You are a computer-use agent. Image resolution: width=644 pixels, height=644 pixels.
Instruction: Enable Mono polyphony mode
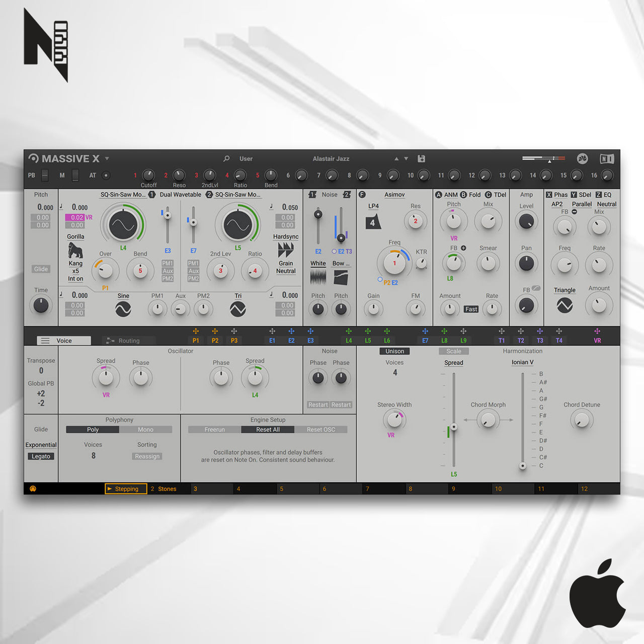[x=145, y=429]
